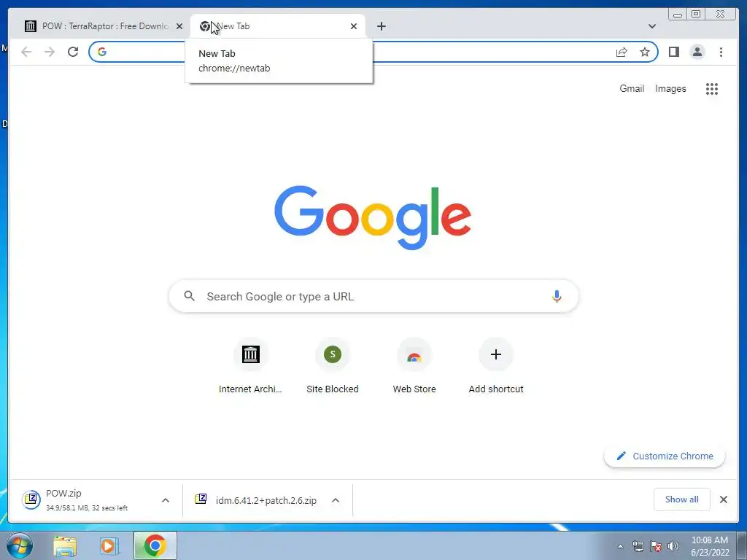Start voice search with the microphone

click(x=557, y=296)
